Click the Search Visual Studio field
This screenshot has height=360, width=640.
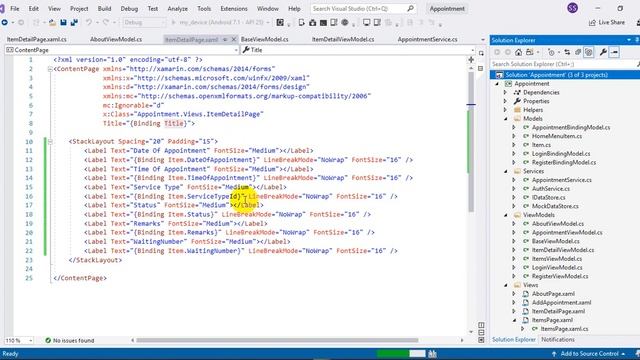(363, 9)
